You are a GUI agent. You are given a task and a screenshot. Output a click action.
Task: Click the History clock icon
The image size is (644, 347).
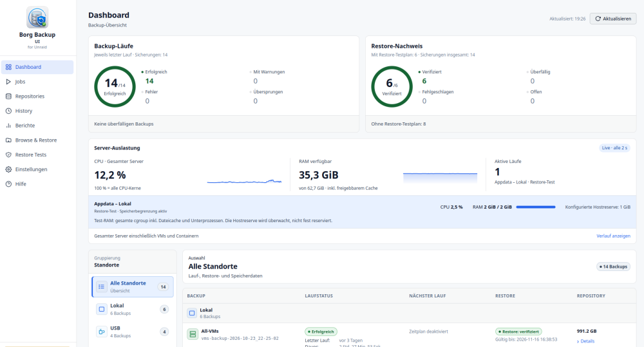coord(8,111)
